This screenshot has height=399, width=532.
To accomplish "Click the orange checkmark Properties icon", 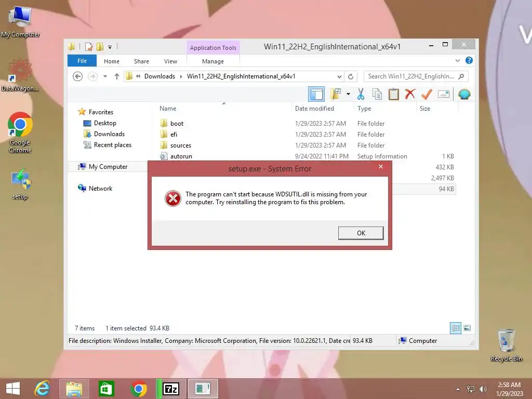I will [x=427, y=94].
